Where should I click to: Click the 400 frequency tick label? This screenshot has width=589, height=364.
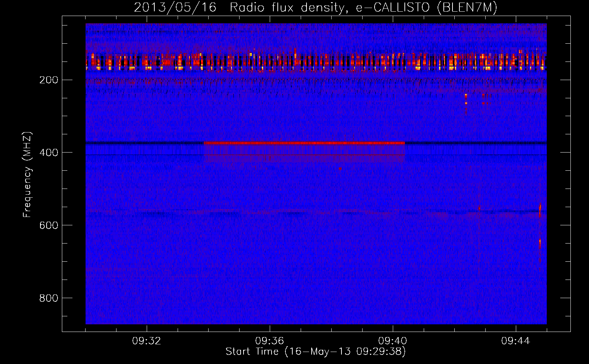pyautogui.click(x=49, y=153)
